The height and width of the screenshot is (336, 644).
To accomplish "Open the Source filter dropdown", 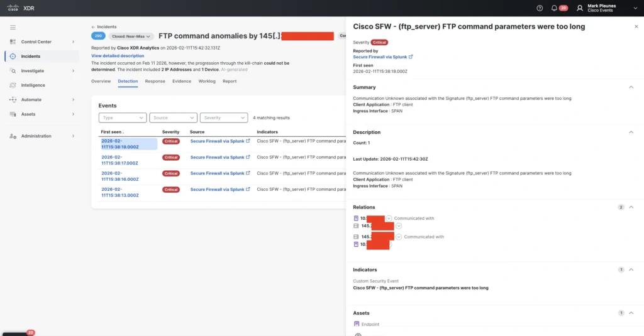I will [173, 117].
